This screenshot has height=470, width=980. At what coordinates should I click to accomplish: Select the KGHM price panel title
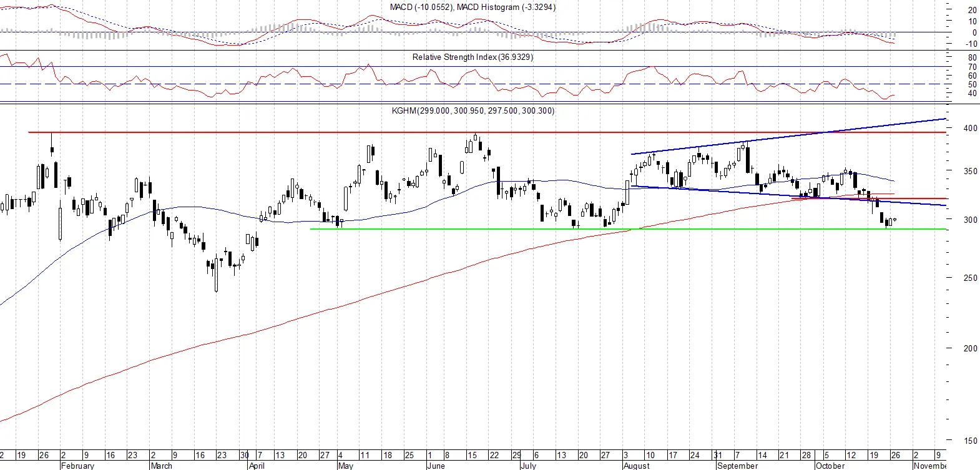473,111
